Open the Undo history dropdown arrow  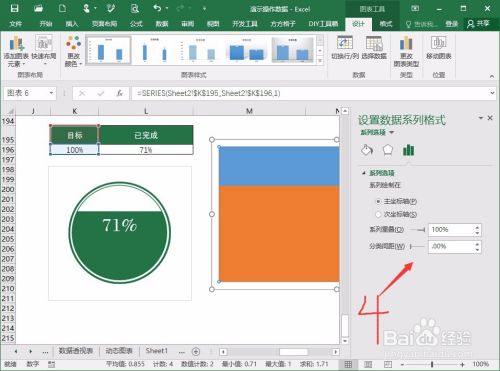(x=167, y=8)
